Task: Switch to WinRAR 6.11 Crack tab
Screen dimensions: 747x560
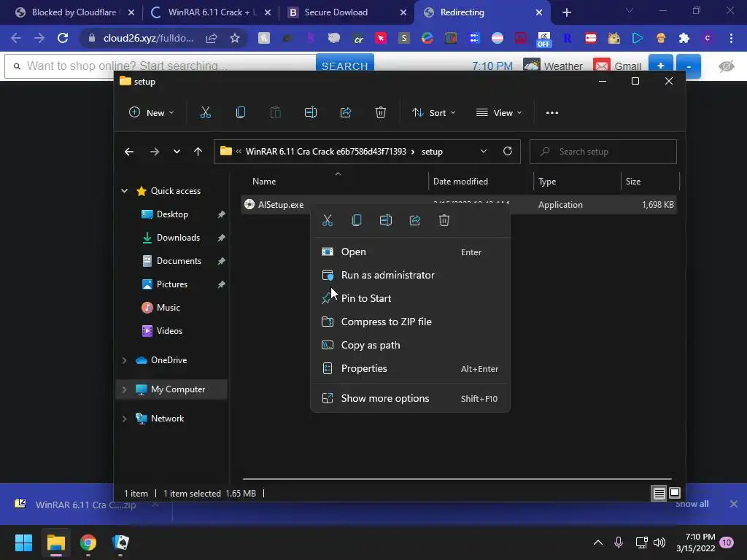Action: tap(209, 12)
